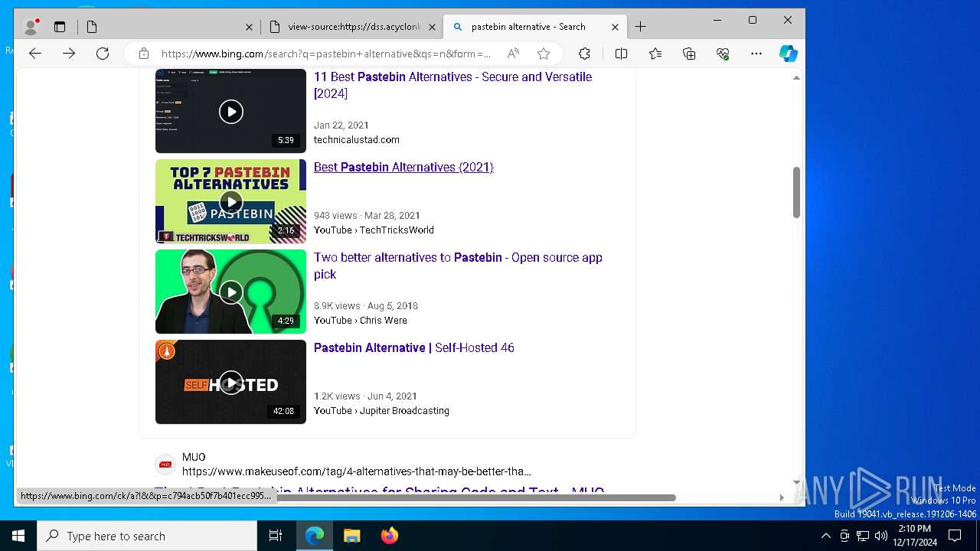Open the Extensions puzzle icon
The image size is (980, 551).
click(x=584, y=54)
